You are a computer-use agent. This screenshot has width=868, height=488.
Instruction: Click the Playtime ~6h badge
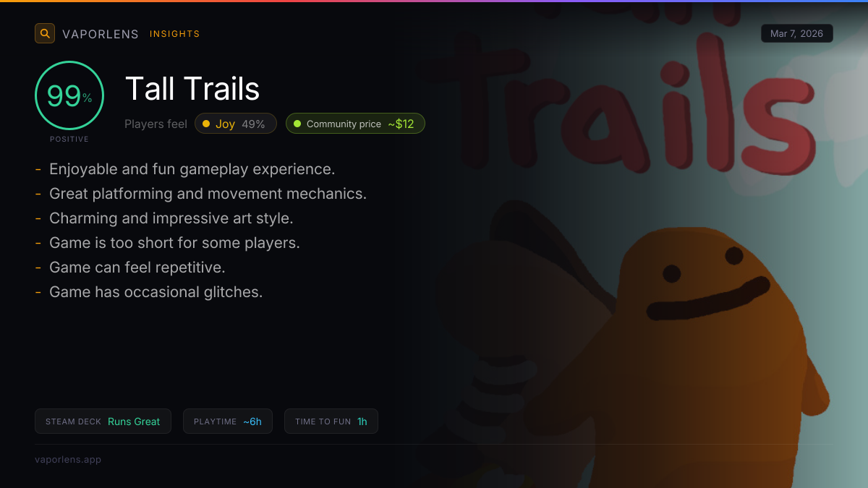coord(228,421)
